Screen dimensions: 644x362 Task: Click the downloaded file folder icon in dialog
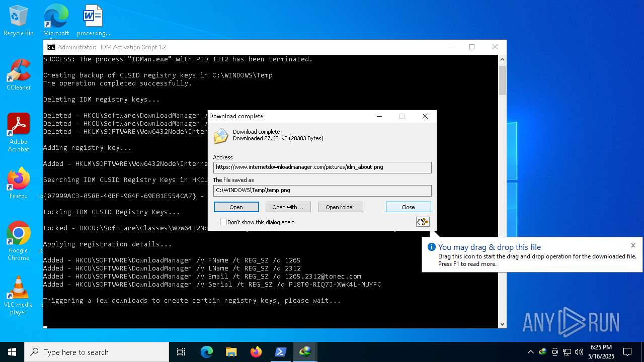[221, 136]
